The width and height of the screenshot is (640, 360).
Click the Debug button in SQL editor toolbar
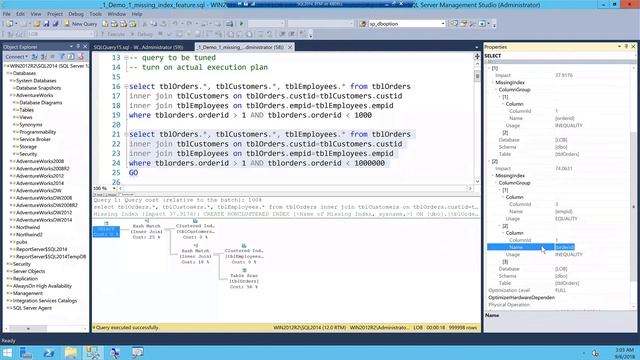click(143, 34)
